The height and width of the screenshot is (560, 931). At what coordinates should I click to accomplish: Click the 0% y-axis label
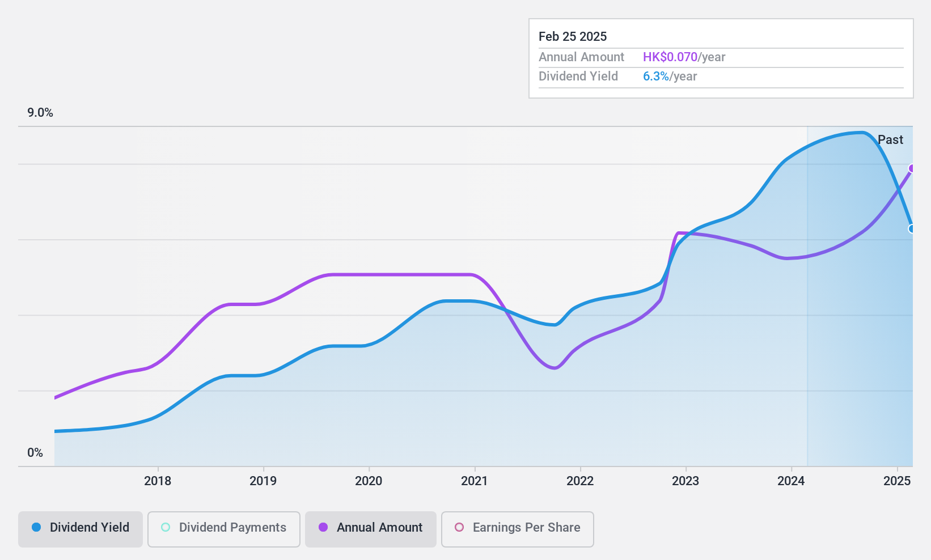pyautogui.click(x=35, y=452)
